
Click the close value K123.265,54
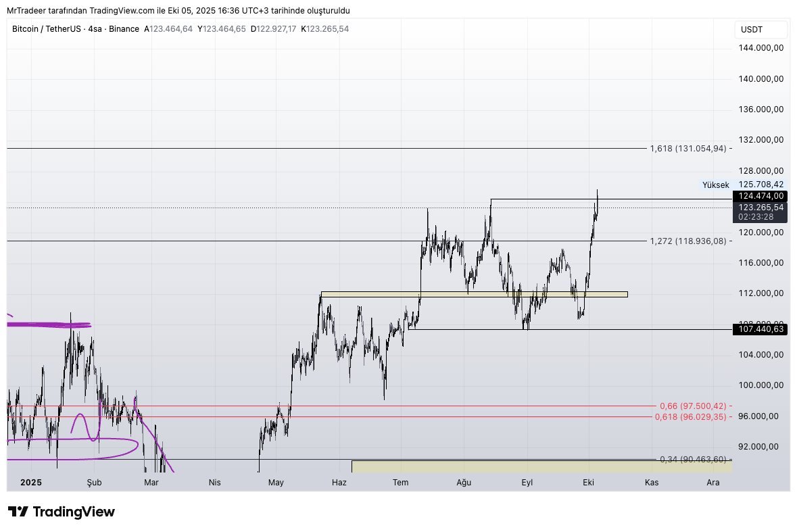coord(324,29)
